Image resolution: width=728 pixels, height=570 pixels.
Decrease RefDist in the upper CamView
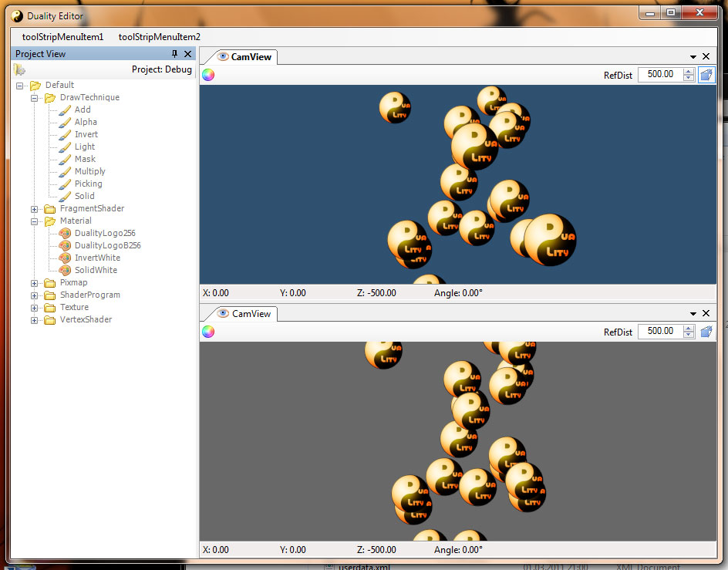[689, 78]
